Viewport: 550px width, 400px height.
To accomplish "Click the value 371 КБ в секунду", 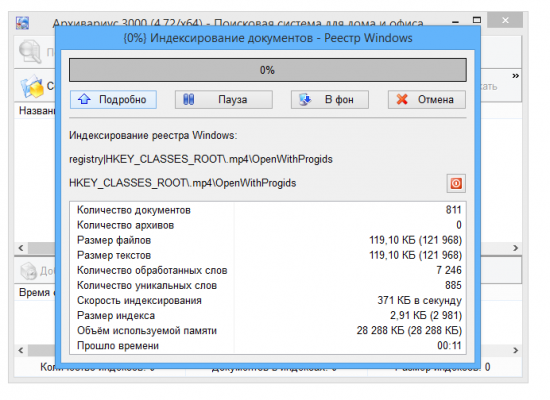I will pos(420,301).
